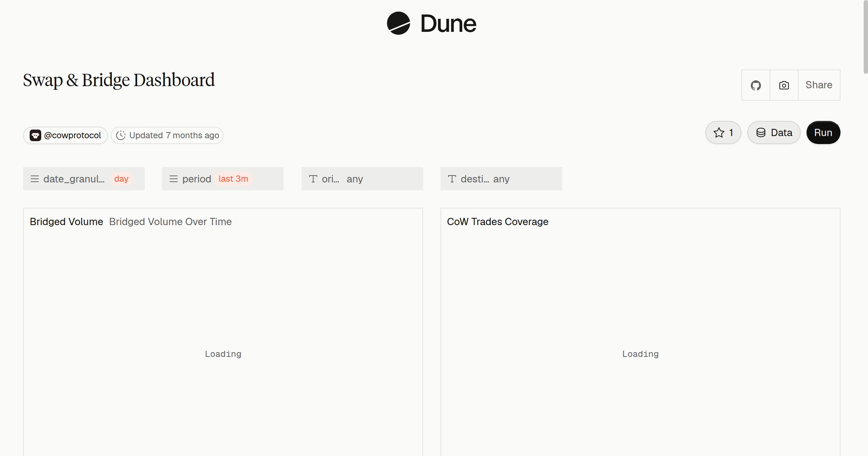868x456 pixels.
Task: Click the page vertical scrollbar
Action: click(865, 36)
